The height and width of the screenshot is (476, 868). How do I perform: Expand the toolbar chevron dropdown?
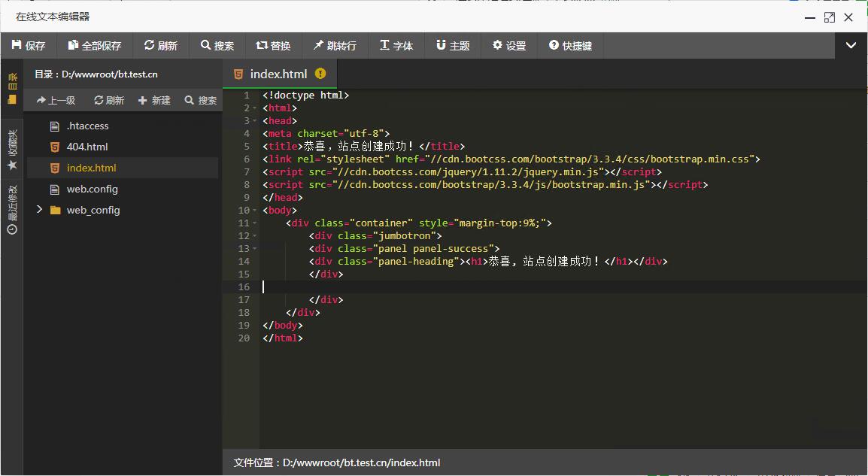851,46
